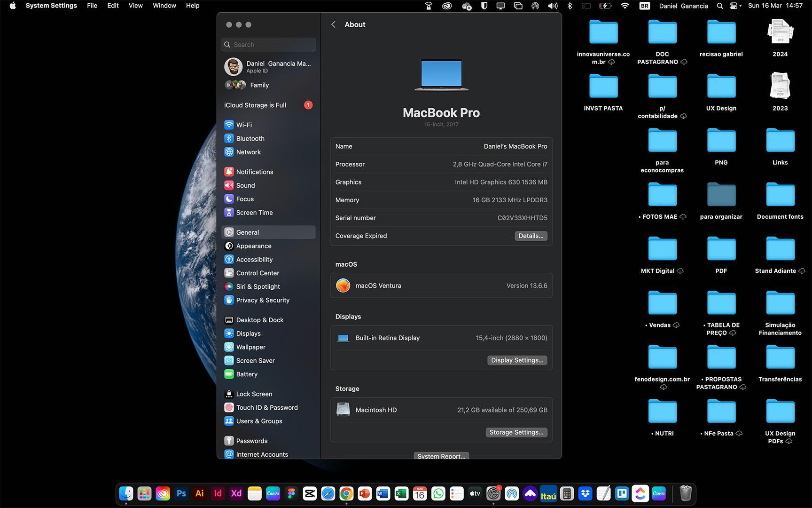The image size is (812, 508).
Task: Open the Trash in the Dock
Action: tap(686, 493)
